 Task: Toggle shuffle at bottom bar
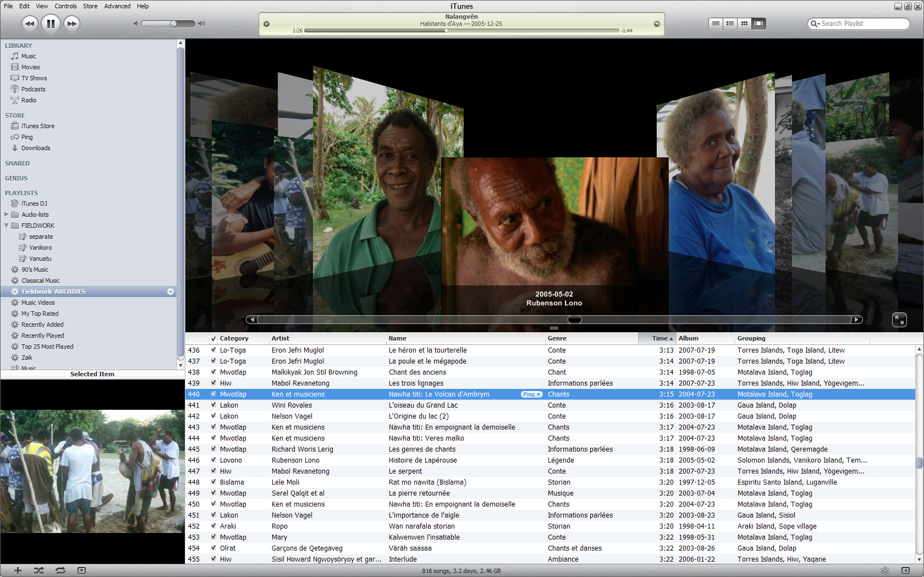click(x=38, y=570)
